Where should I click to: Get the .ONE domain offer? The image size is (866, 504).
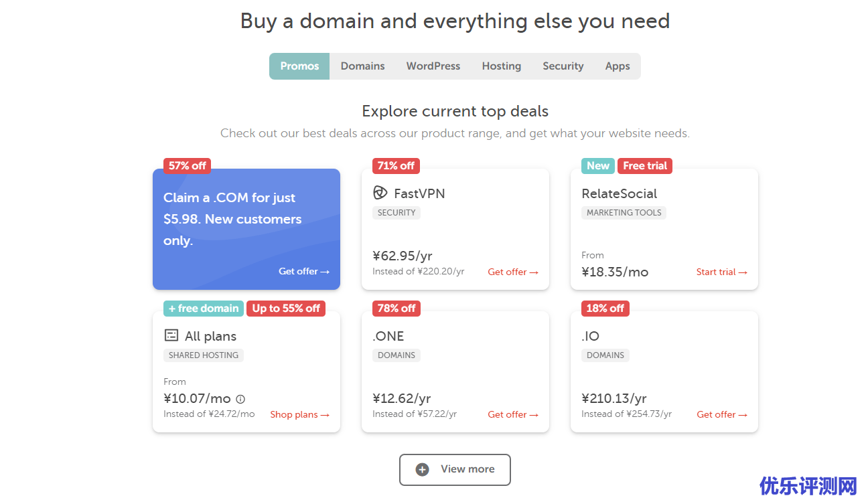[513, 414]
